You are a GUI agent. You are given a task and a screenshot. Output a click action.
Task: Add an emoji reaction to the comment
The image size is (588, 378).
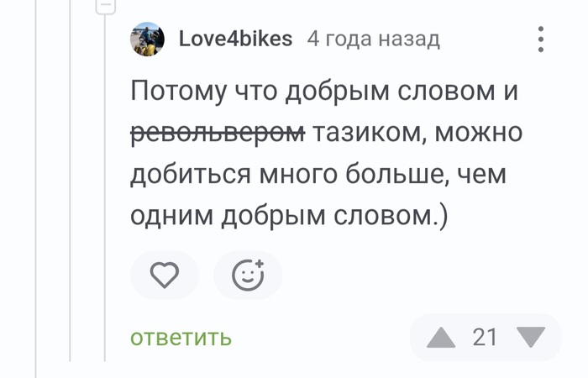coord(248,276)
